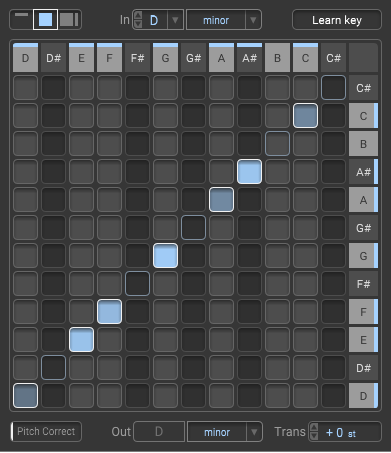Toggle the E input note header
The width and height of the screenshot is (391, 453).
tap(81, 58)
